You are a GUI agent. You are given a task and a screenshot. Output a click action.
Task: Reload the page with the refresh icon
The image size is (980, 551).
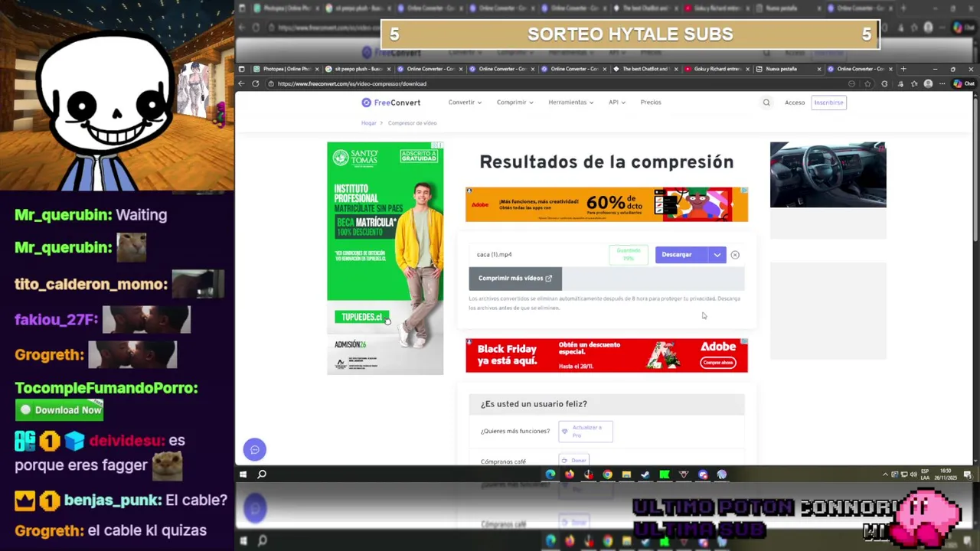click(256, 83)
